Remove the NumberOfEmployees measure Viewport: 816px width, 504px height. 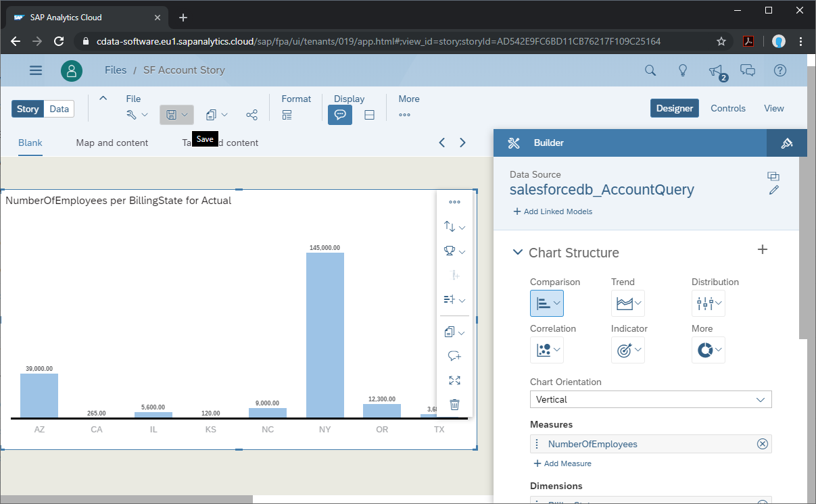coord(762,444)
